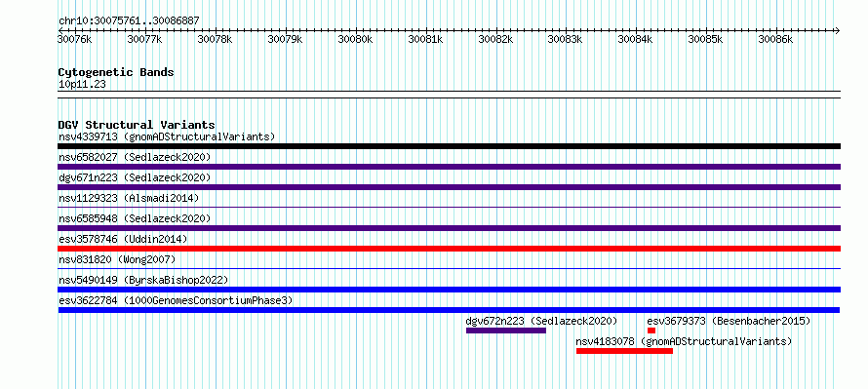Click the 30076k ruler label
Viewport: 868px width, 389px height.
tap(75, 39)
